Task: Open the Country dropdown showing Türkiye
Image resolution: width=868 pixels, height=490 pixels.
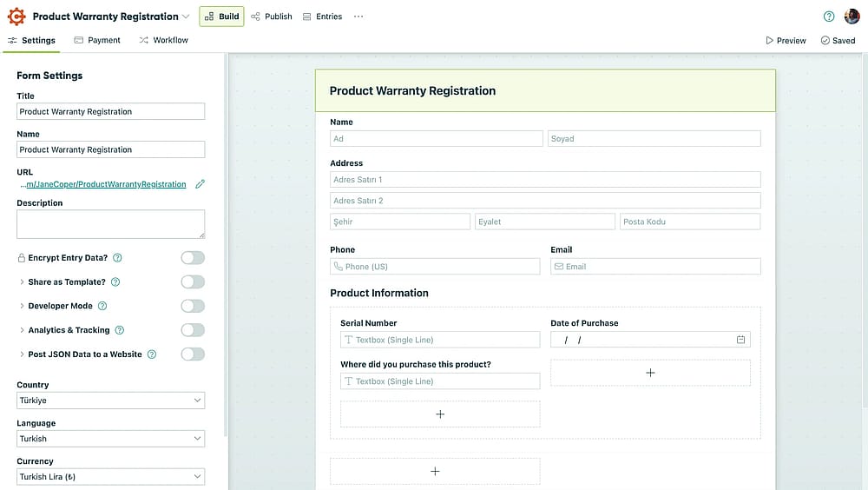Action: click(x=111, y=401)
